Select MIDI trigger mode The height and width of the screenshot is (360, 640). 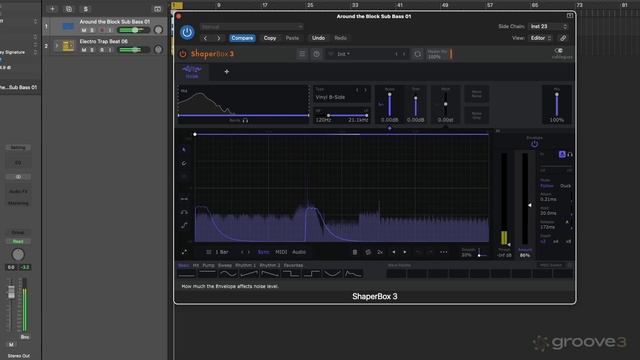[x=281, y=252]
